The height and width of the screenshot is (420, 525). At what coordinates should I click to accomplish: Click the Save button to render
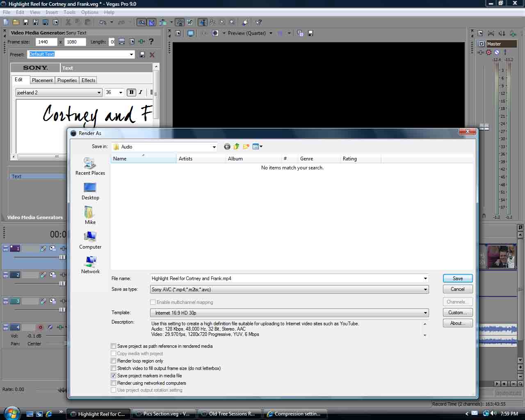click(458, 278)
